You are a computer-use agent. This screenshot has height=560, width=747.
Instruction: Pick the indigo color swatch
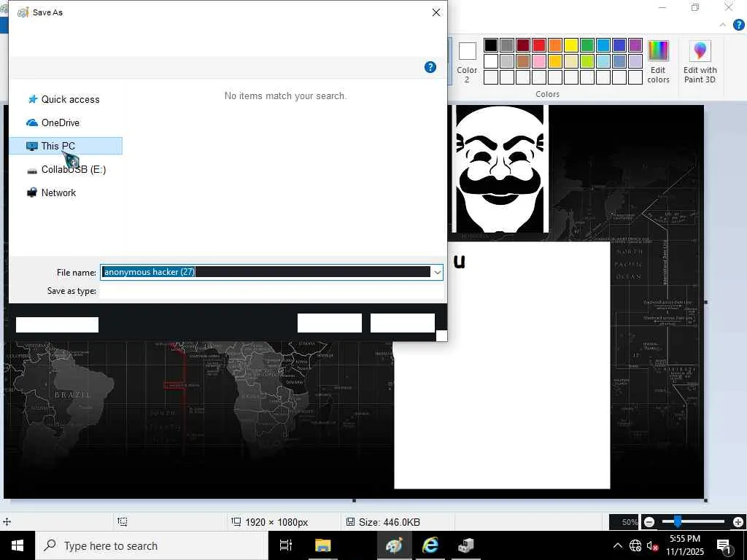(619, 45)
